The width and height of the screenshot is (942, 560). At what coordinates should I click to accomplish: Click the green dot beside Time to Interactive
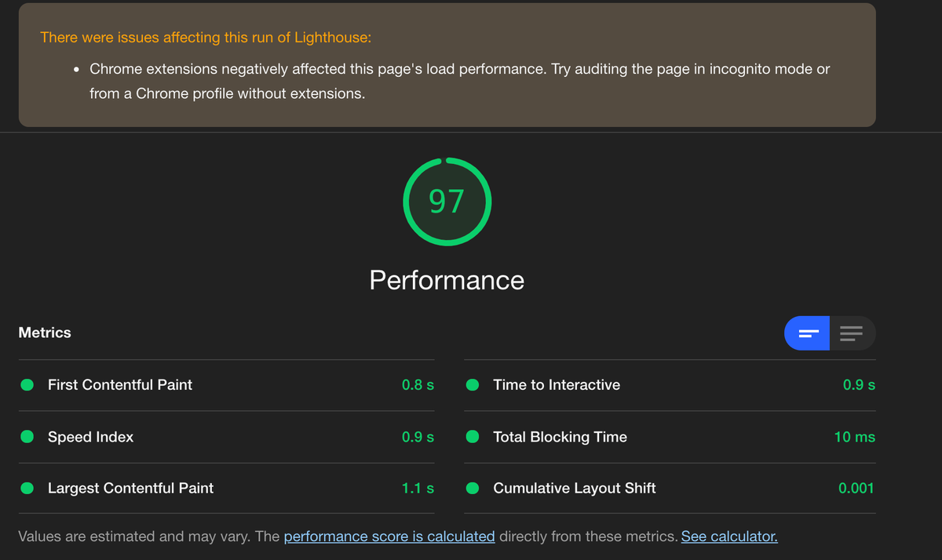pos(473,385)
